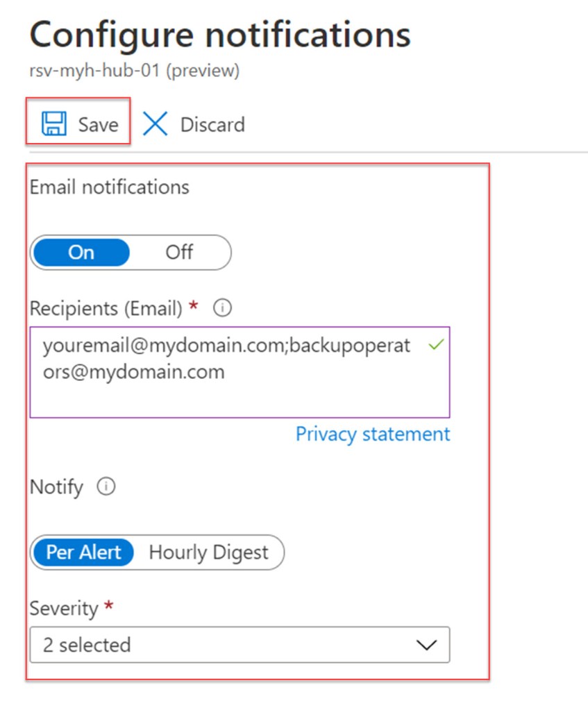This screenshot has height=710, width=588.
Task: Open the Notify frequency selector
Action: click(x=156, y=552)
